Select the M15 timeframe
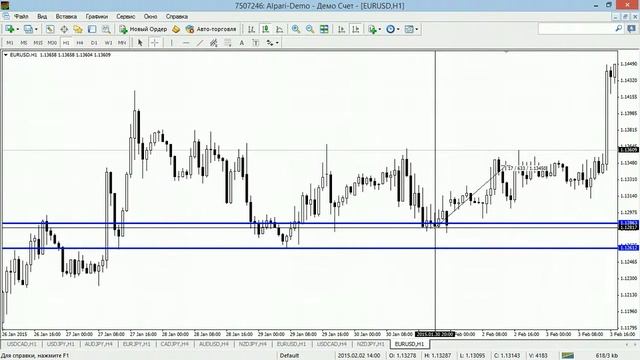This screenshot has width=640, height=360. (x=38, y=42)
